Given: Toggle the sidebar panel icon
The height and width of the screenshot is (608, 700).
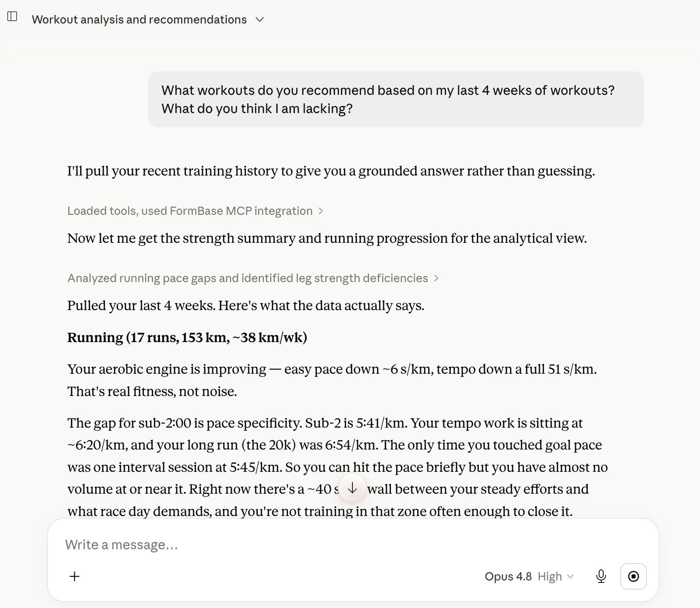Looking at the screenshot, I should [x=12, y=17].
